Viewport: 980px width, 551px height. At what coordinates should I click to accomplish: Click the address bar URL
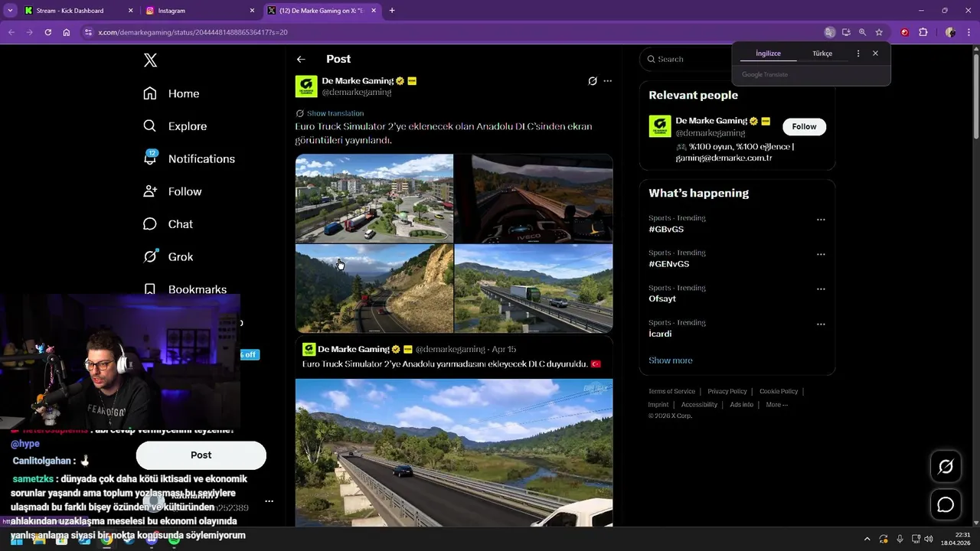coord(193,32)
